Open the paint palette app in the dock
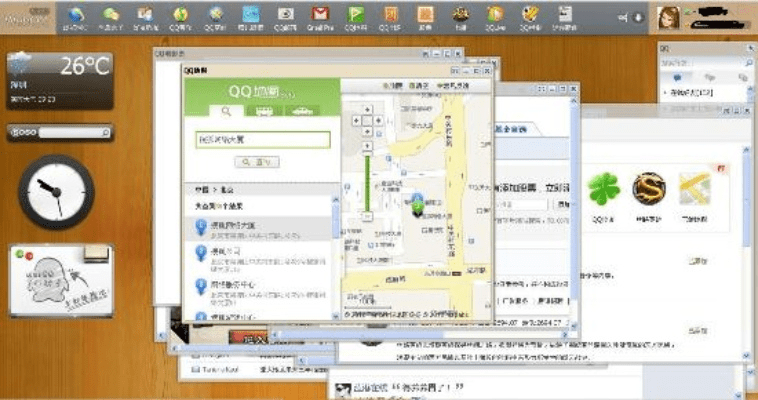This screenshot has height=400, width=758. coord(530,15)
